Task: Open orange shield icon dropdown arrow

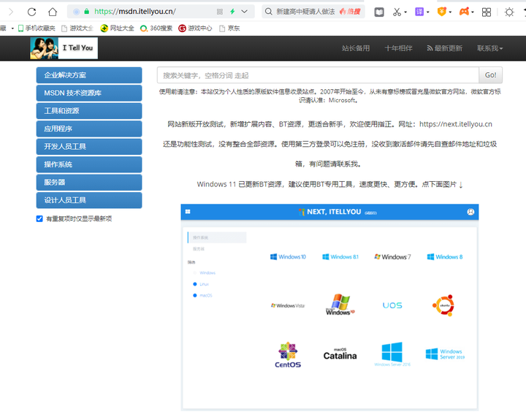Action: click(x=450, y=12)
